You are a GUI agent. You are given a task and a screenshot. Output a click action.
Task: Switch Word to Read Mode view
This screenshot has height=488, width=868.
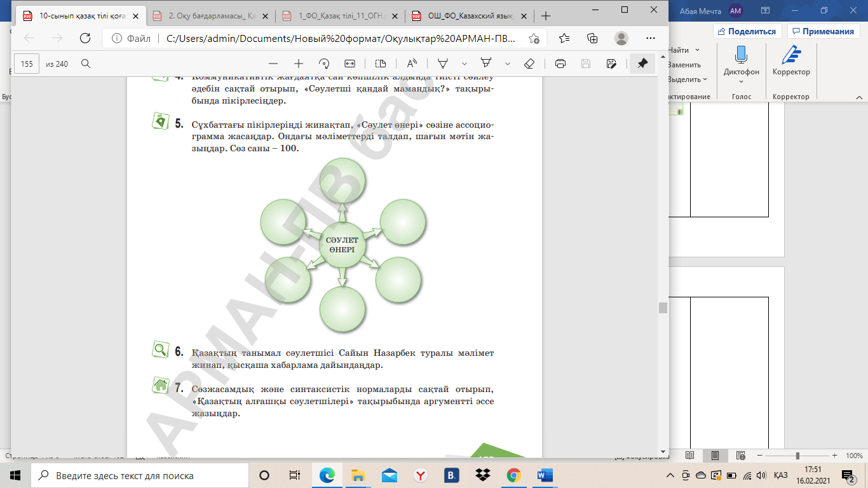coord(690,456)
